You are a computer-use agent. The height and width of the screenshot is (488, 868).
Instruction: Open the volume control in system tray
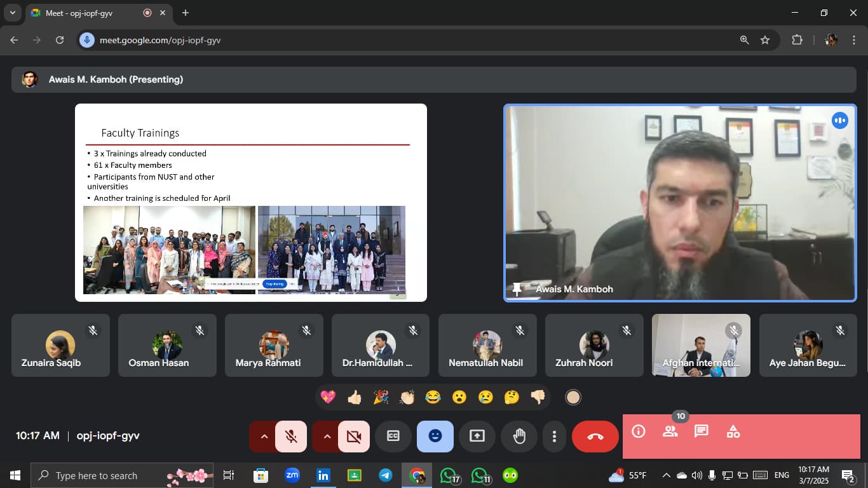696,475
